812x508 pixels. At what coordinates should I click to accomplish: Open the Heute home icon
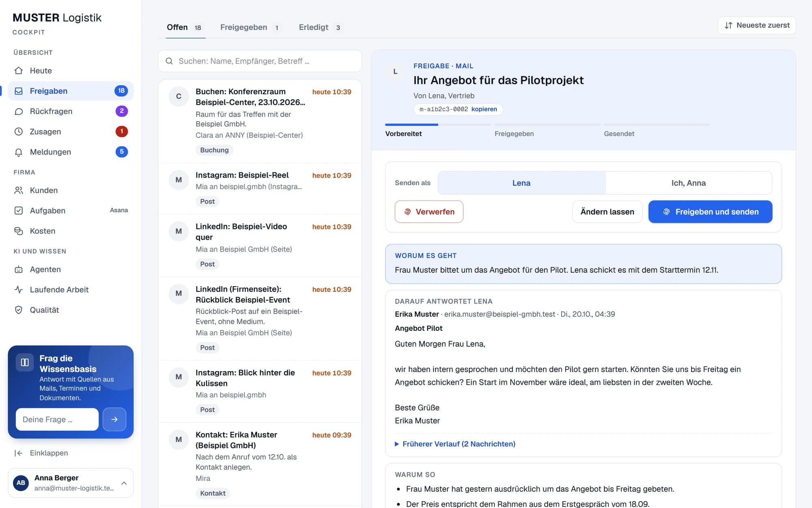[x=19, y=71]
